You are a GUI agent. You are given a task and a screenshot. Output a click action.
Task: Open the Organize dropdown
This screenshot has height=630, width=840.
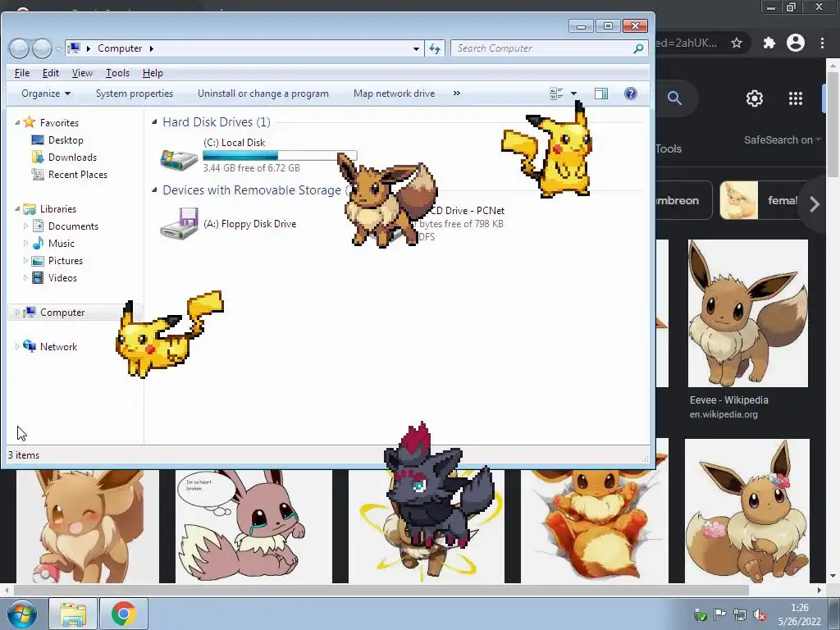(x=46, y=94)
